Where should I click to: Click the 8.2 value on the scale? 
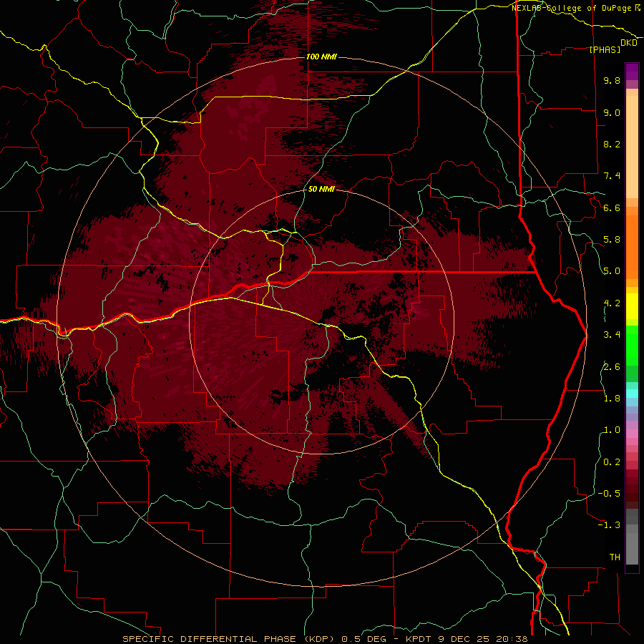click(612, 144)
